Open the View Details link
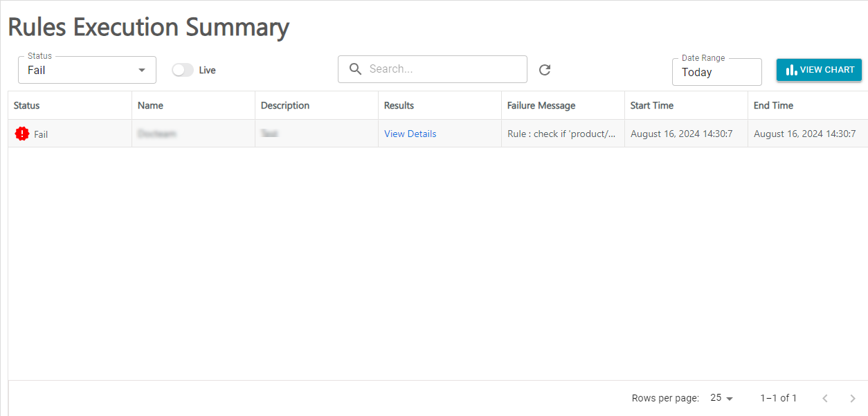Screen dimensions: 868x416 (x=410, y=134)
